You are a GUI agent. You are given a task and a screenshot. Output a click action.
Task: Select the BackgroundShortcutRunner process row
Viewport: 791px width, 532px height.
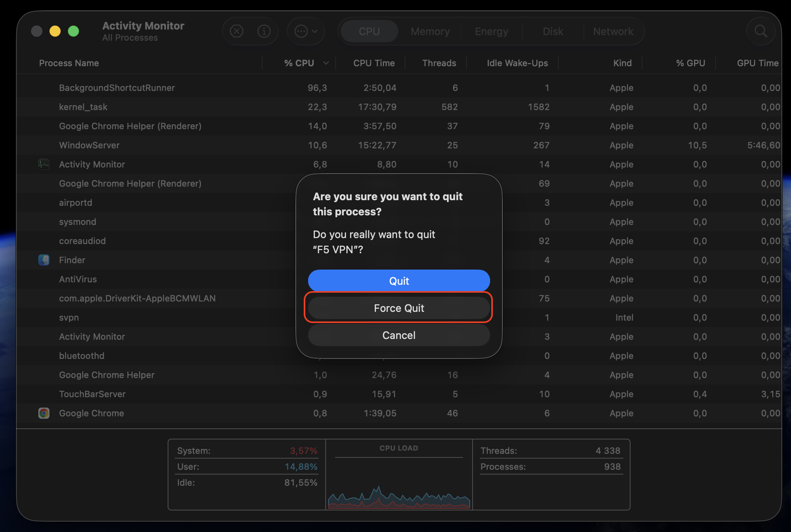(x=399, y=88)
